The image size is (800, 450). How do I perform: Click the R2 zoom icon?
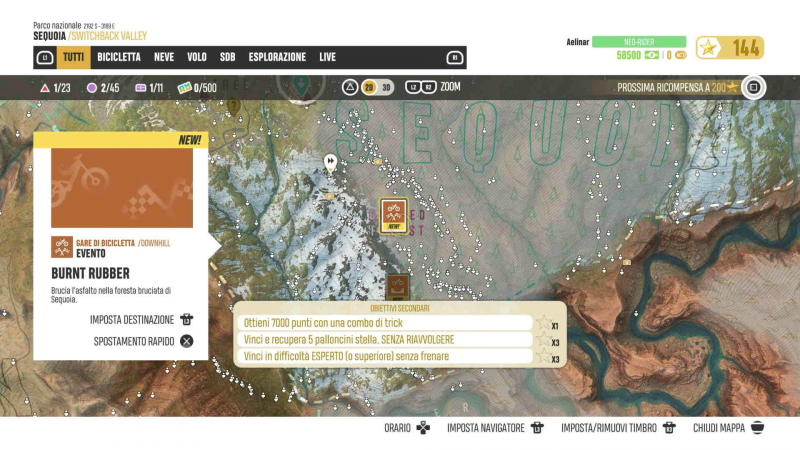point(429,87)
